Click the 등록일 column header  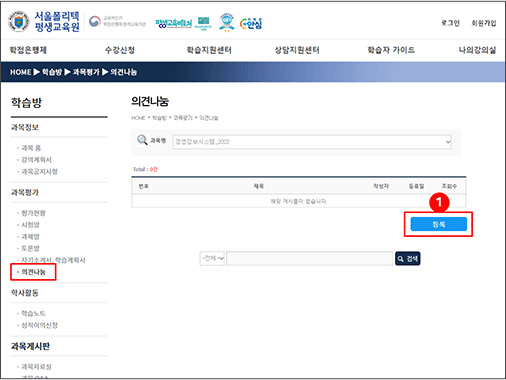[x=416, y=186]
